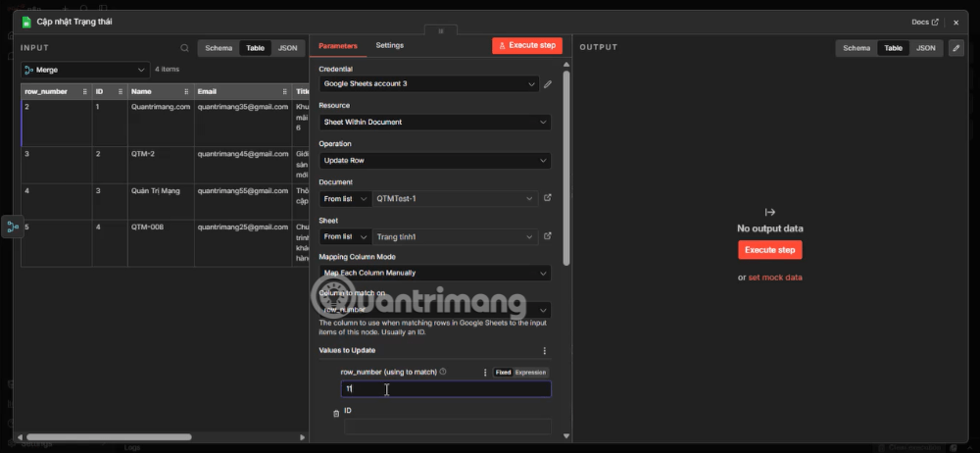980x453 pixels.
Task: Click right arrow of input horizontal scrollbar
Action: tap(303, 437)
